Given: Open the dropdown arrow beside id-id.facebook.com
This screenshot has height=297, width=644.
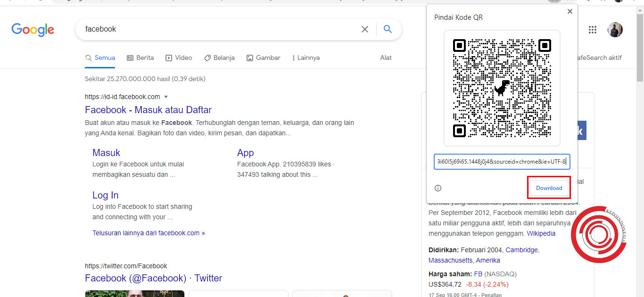Looking at the screenshot, I should 165,96.
